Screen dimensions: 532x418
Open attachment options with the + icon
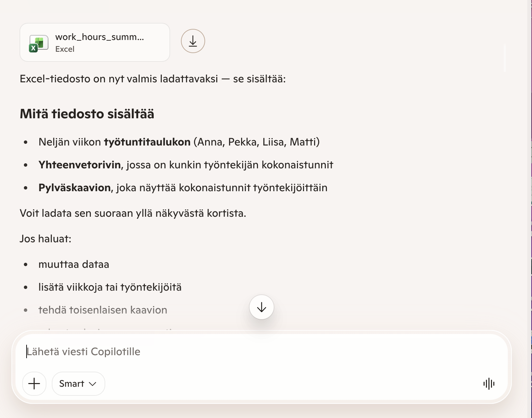[x=34, y=383]
